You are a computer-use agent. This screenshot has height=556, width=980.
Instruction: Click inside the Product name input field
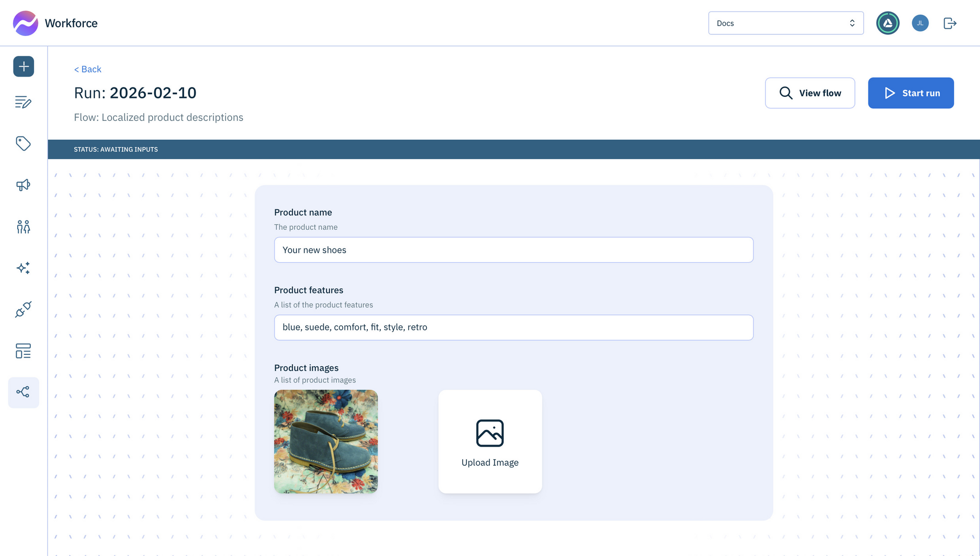click(x=513, y=250)
